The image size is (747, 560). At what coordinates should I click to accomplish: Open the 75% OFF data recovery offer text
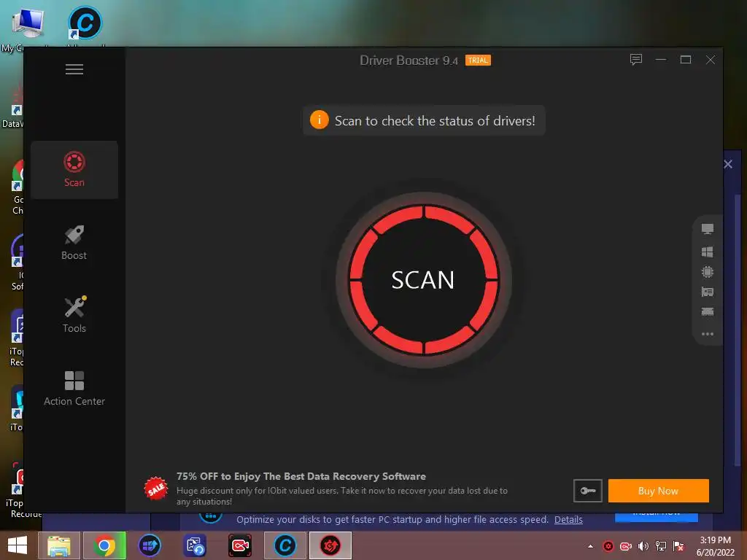[301, 476]
